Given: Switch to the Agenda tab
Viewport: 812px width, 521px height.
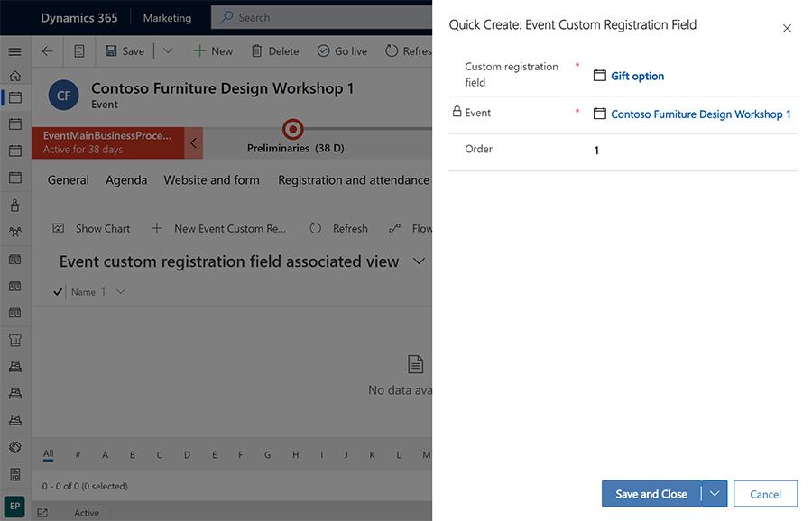Looking at the screenshot, I should tap(126, 180).
